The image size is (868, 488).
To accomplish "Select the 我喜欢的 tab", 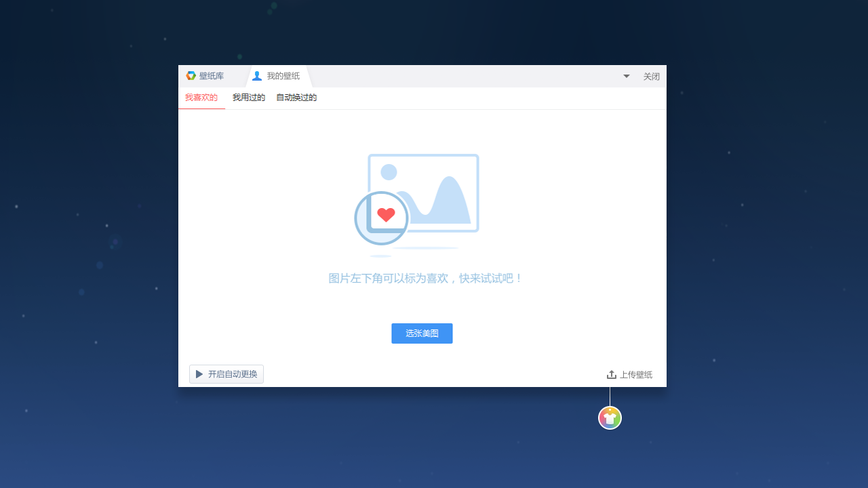I will (x=201, y=97).
